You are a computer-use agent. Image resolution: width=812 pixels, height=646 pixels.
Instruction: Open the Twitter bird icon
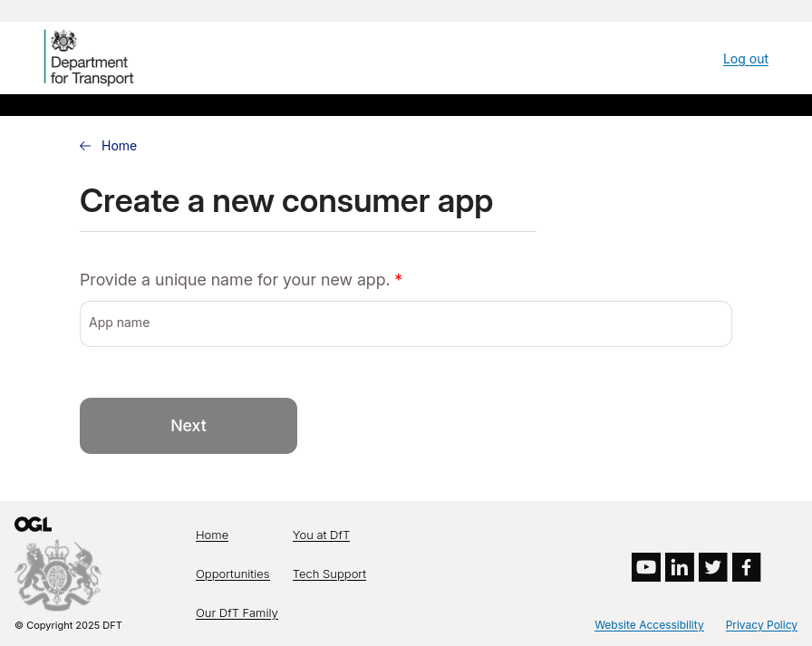(713, 567)
